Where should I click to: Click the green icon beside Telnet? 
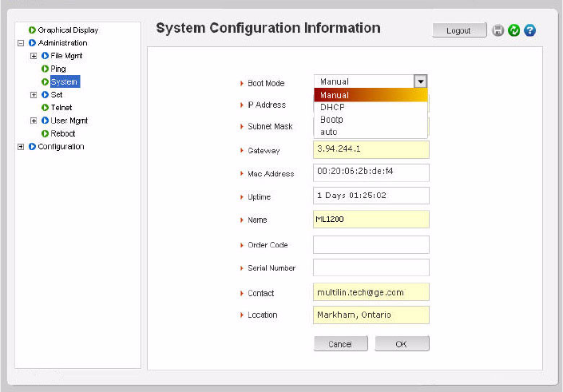[x=45, y=107]
